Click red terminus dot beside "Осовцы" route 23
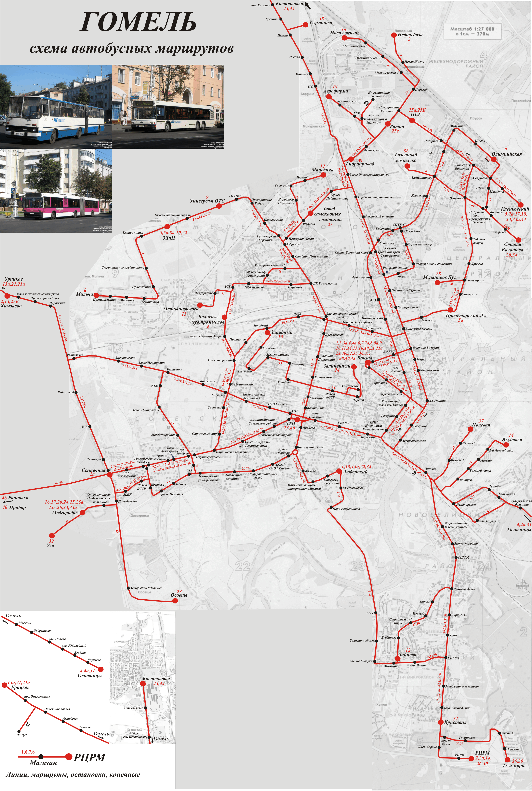This screenshot has height=791, width=532. (175, 601)
